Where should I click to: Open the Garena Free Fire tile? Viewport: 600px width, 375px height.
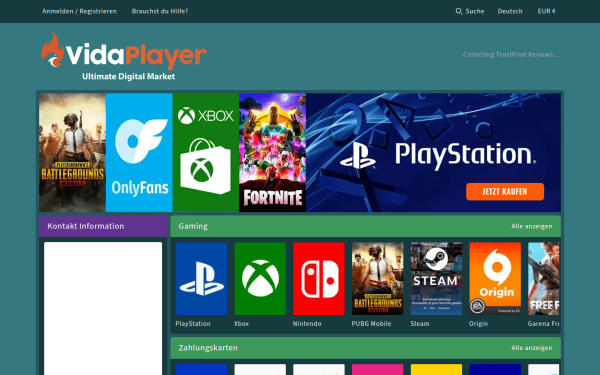coord(544,279)
